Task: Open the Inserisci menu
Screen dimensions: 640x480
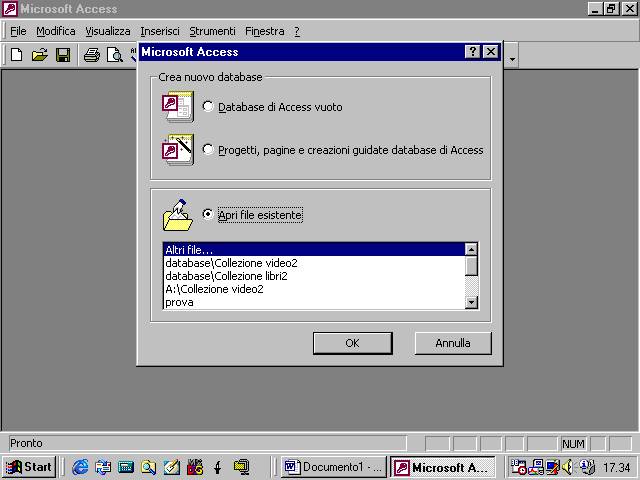Action: (x=160, y=31)
